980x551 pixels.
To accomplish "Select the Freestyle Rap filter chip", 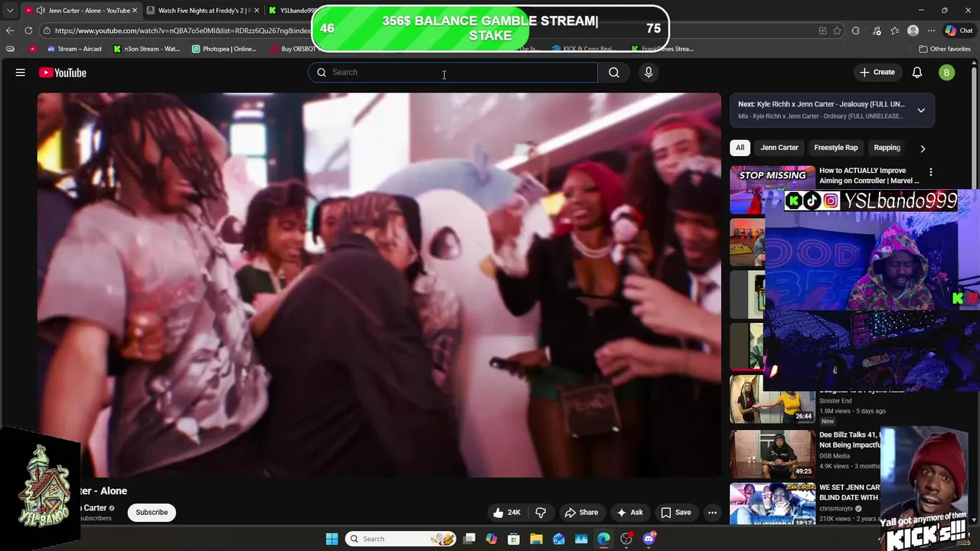I will (836, 148).
